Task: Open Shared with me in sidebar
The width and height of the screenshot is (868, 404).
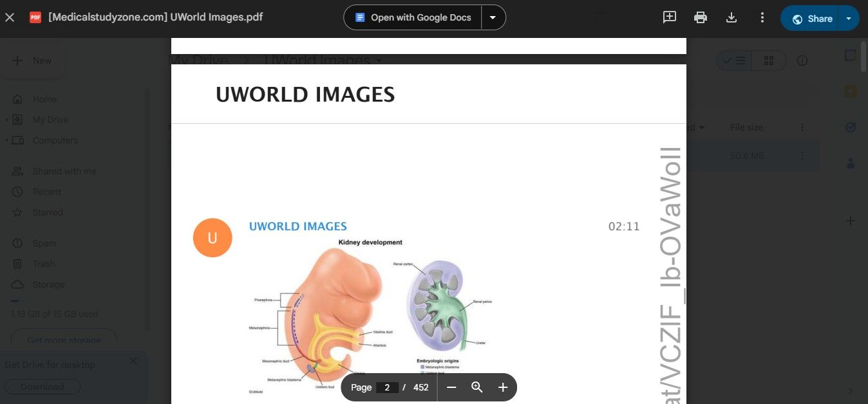Action: (64, 171)
